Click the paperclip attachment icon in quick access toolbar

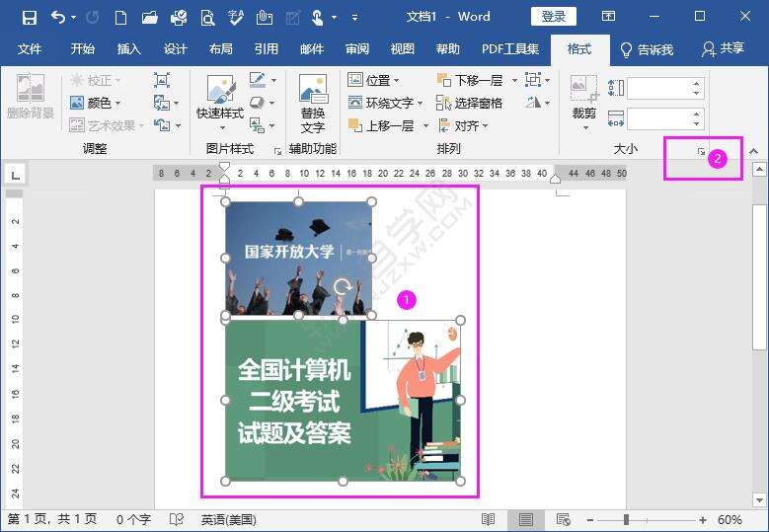265,18
